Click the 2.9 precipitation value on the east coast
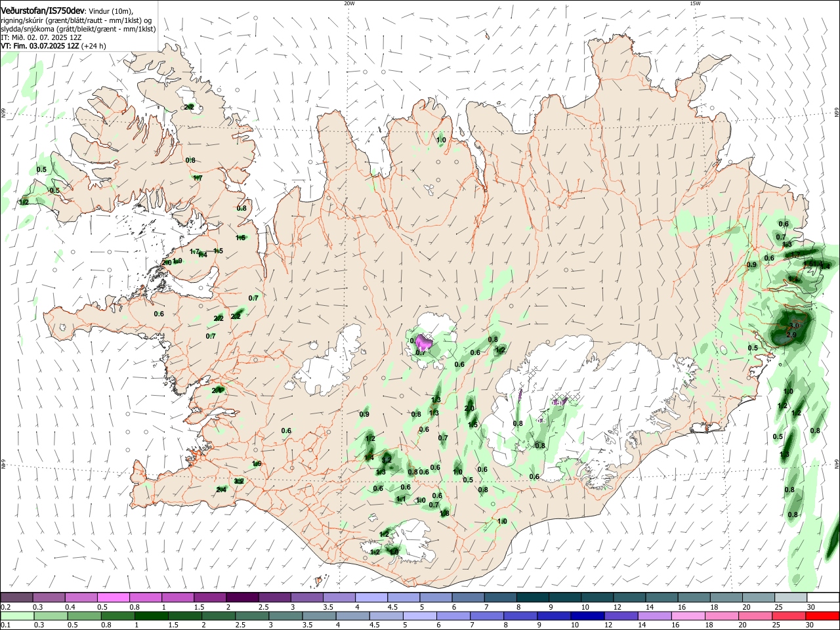 pos(791,335)
